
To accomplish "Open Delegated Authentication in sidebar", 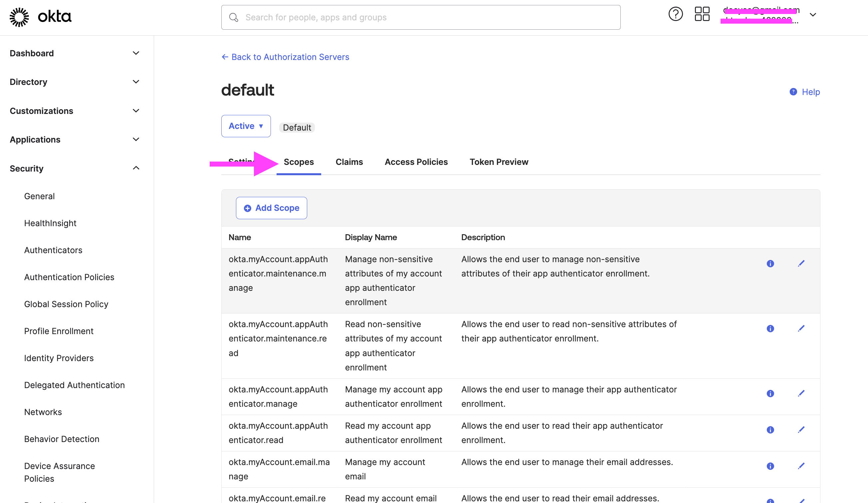I will [75, 385].
